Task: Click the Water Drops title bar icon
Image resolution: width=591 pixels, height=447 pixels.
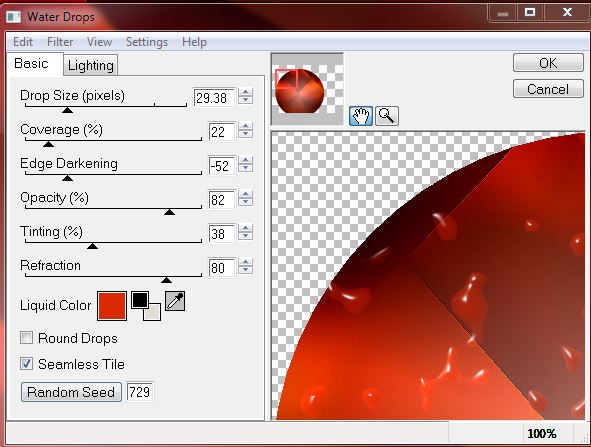Action: [14, 17]
